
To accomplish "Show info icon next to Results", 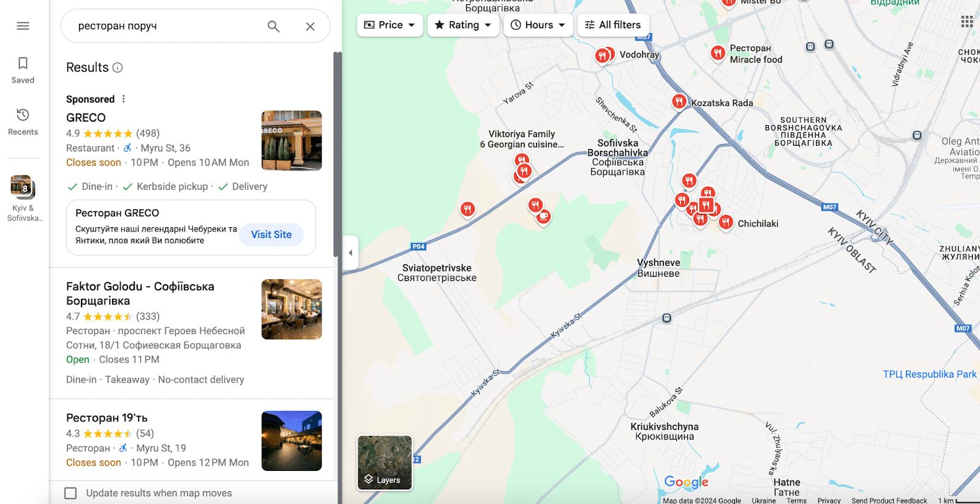I will click(x=118, y=67).
